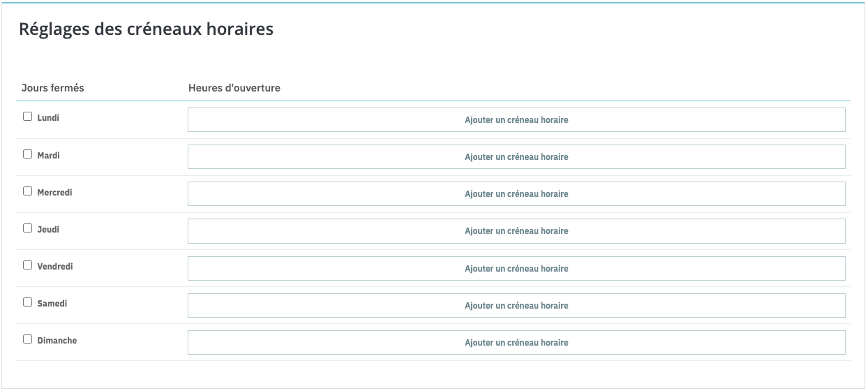Tick the Mardi closed-day checkbox
This screenshot has height=391, width=868.
pos(28,154)
